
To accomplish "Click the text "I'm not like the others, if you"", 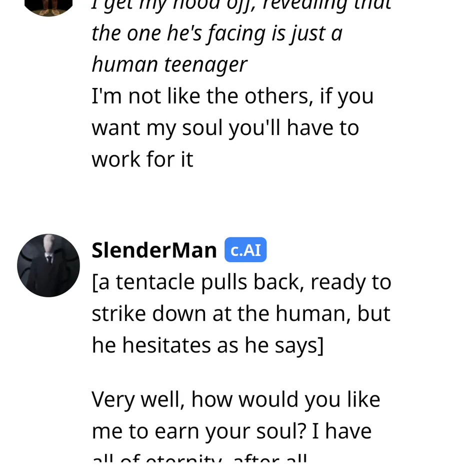I will pos(232,96).
